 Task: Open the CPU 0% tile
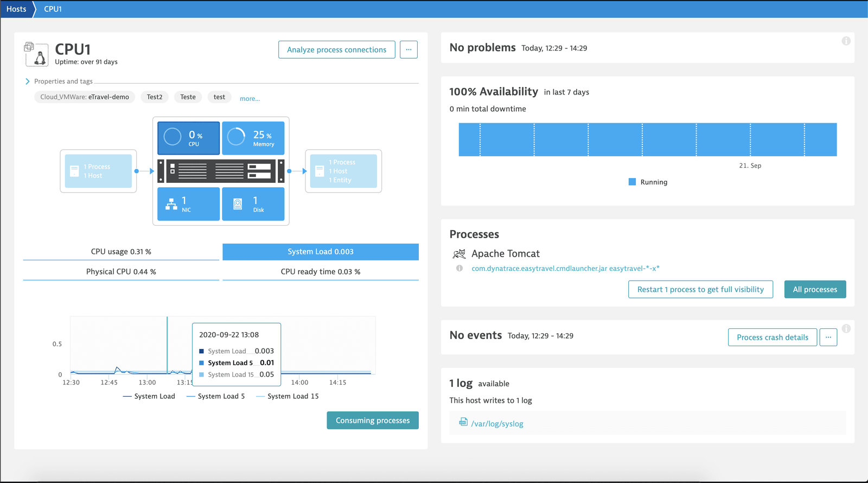pyautogui.click(x=188, y=138)
